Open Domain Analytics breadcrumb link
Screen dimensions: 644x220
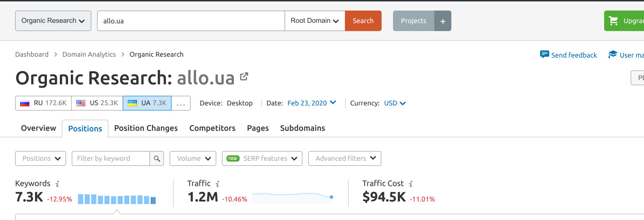89,54
